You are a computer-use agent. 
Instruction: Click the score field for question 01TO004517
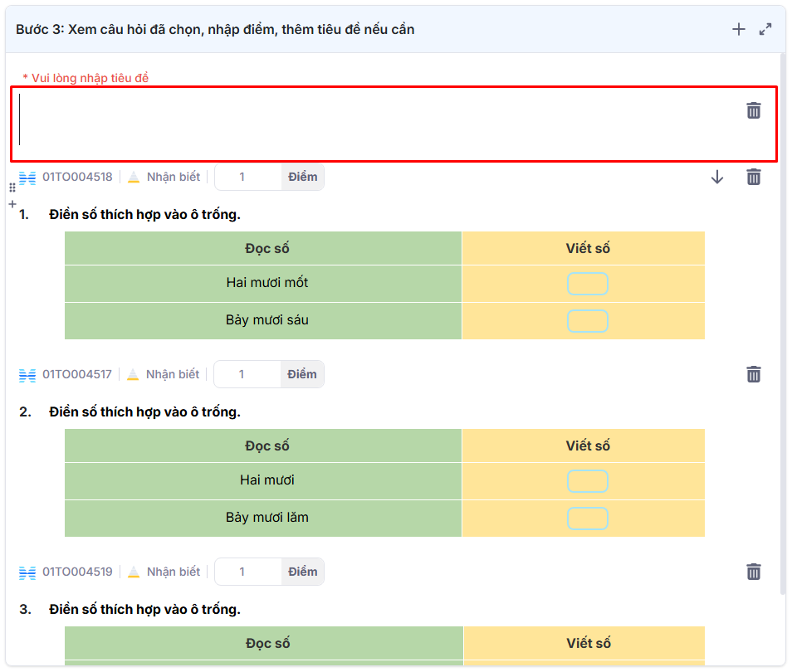click(x=247, y=374)
